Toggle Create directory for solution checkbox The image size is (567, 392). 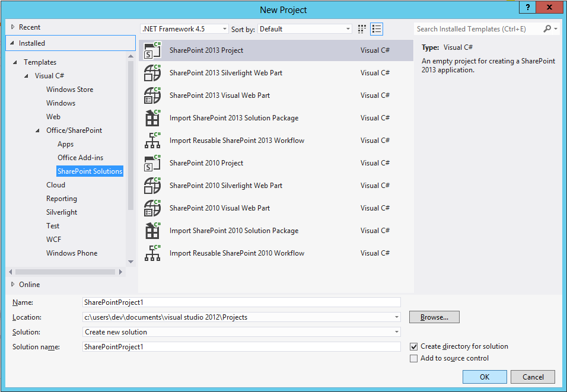coord(413,346)
